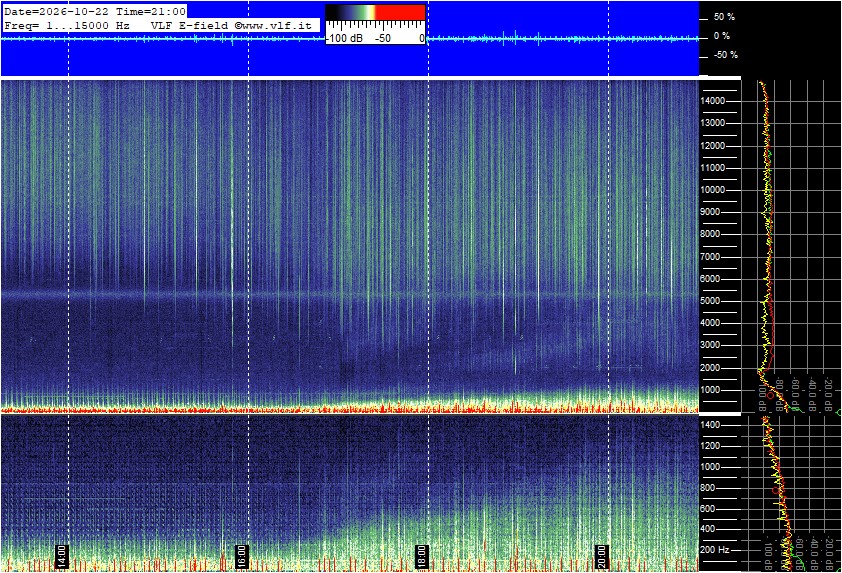The height and width of the screenshot is (573, 842).
Task: Click the -100 dB label on the color legend
Action: coord(344,38)
